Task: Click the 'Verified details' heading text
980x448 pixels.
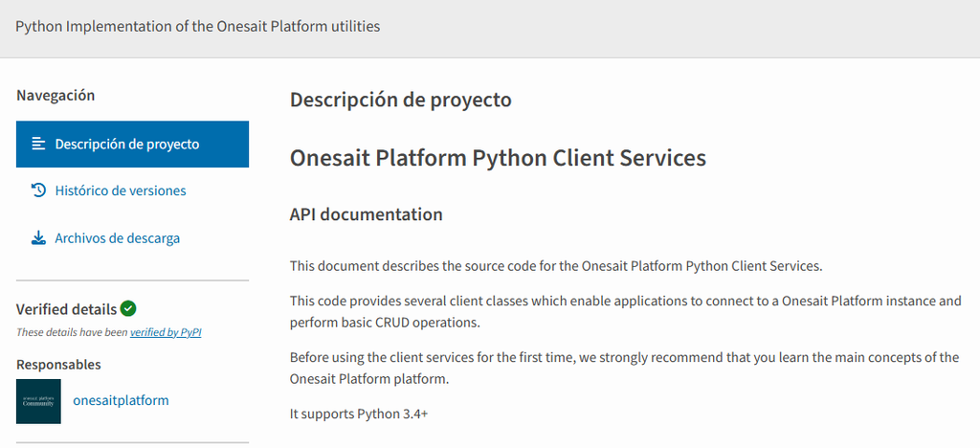Action: [66, 309]
